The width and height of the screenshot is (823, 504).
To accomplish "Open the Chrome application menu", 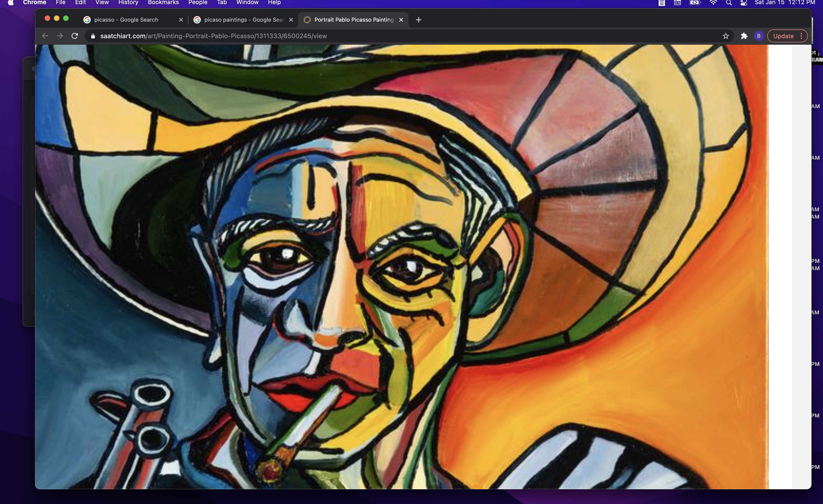I will coord(34,3).
